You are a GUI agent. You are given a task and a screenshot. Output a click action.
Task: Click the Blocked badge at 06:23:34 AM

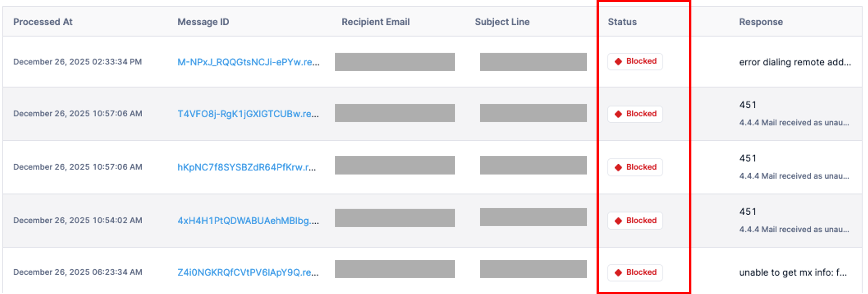point(635,272)
